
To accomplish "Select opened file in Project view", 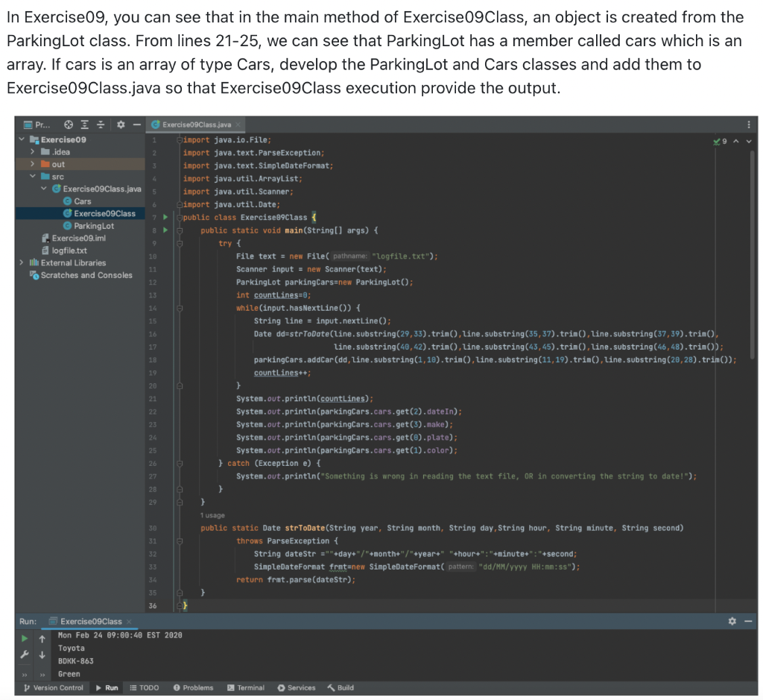I will pyautogui.click(x=69, y=124).
